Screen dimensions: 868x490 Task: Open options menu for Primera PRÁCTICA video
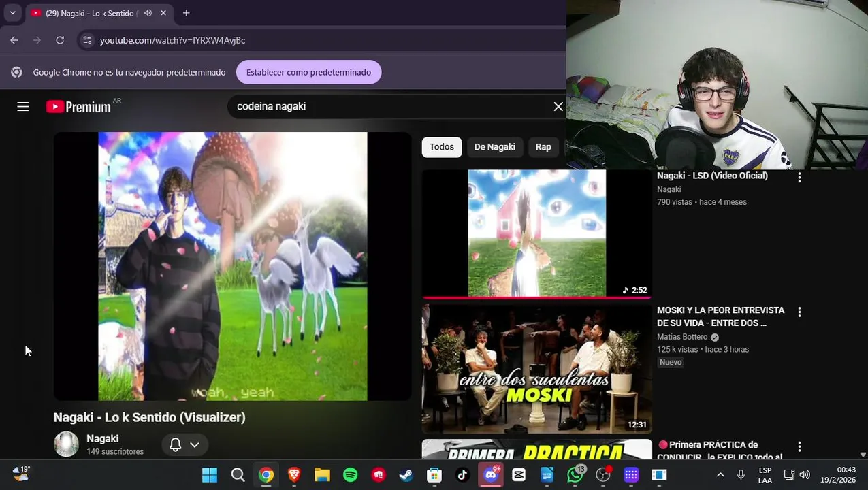coord(799,446)
